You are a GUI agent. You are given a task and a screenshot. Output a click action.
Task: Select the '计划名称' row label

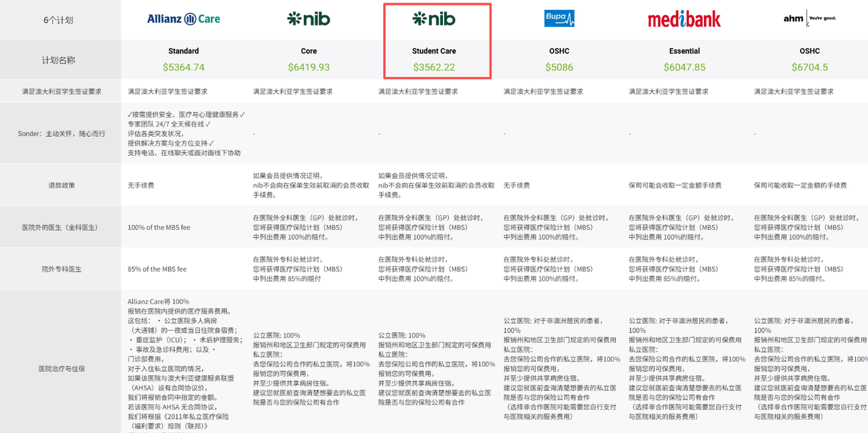tap(58, 60)
